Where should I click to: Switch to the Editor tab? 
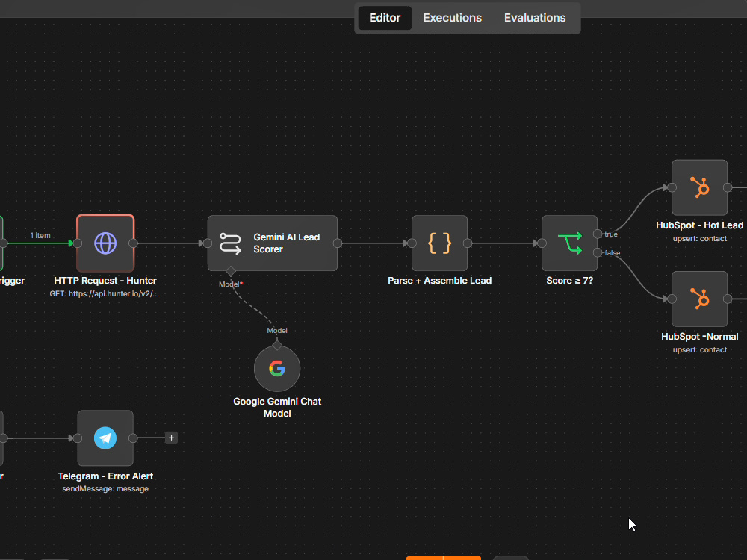[x=385, y=18]
